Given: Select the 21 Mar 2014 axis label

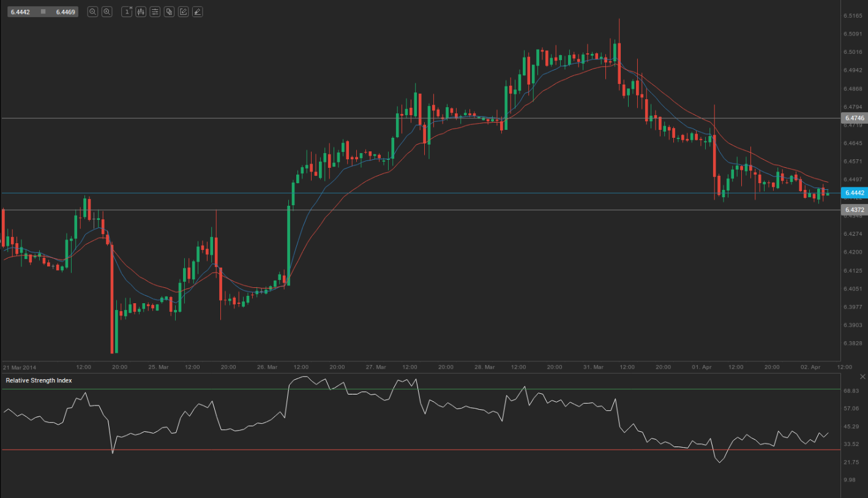Looking at the screenshot, I should tap(20, 367).
